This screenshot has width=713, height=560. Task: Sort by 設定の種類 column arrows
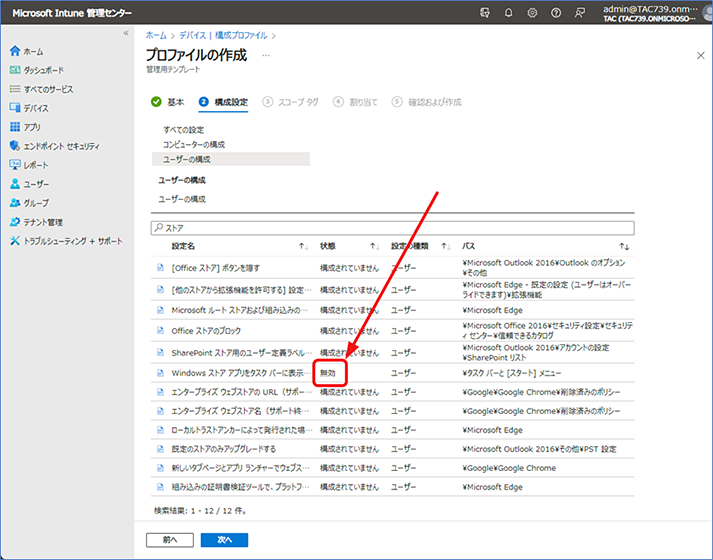pyautogui.click(x=446, y=246)
